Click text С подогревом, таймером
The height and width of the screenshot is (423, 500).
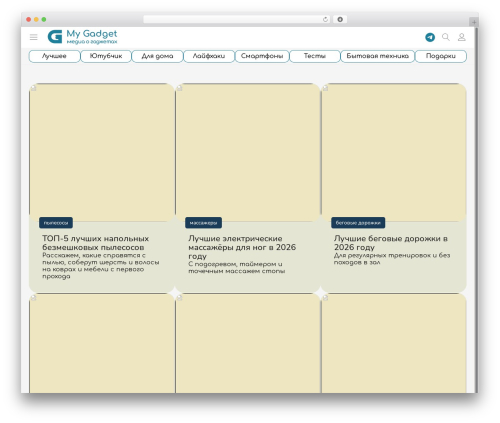236,267
